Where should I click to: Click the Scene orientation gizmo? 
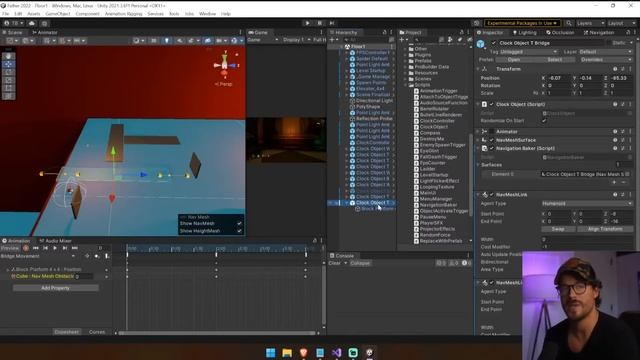point(224,65)
